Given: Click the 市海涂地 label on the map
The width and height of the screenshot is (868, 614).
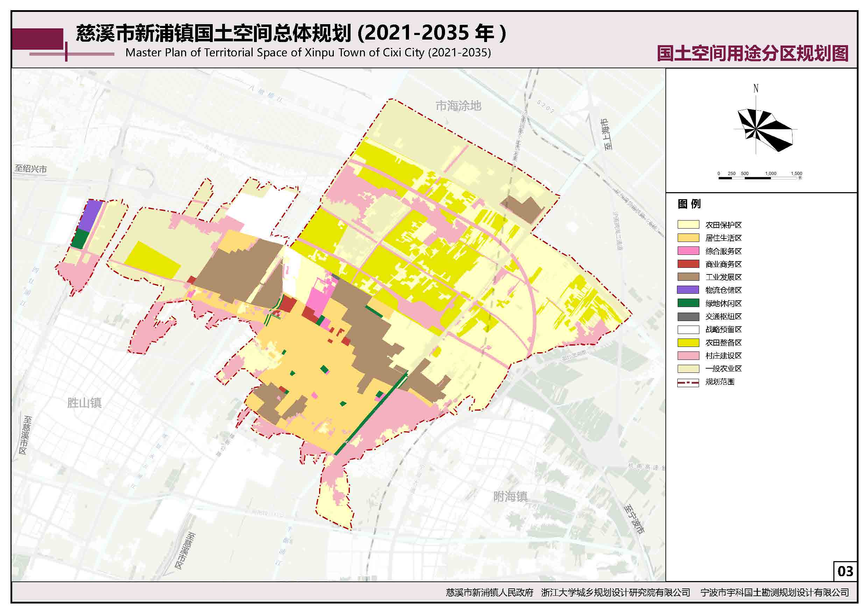Looking at the screenshot, I should tap(458, 106).
